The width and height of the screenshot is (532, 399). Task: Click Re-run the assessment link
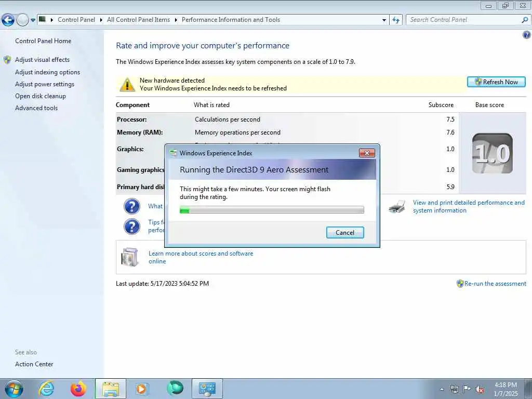495,284
